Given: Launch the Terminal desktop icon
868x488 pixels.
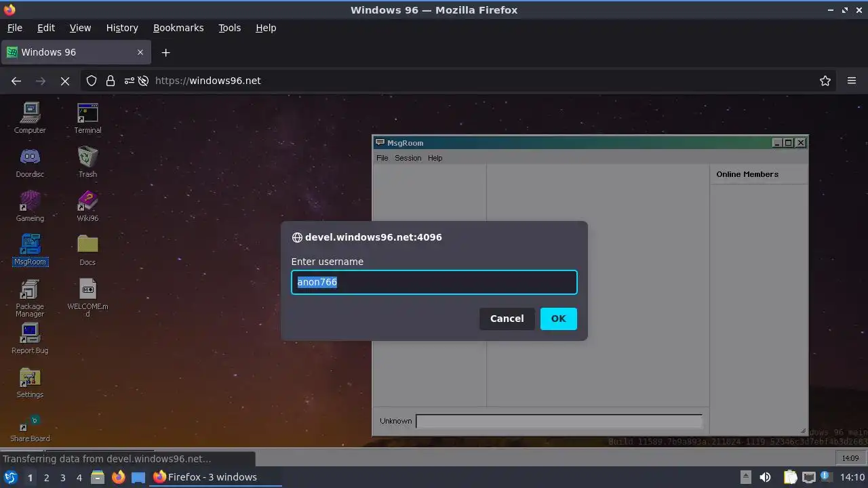Looking at the screenshot, I should click(x=87, y=118).
